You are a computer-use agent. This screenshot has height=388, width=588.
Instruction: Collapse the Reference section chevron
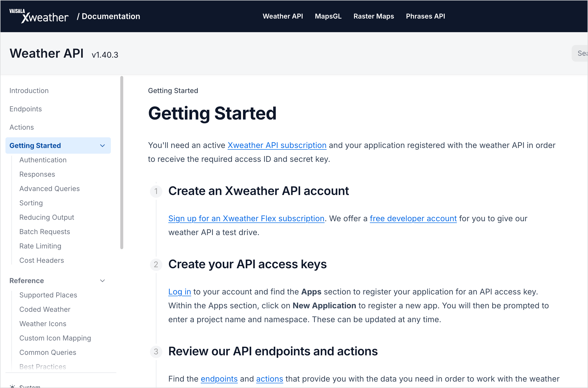(x=102, y=281)
